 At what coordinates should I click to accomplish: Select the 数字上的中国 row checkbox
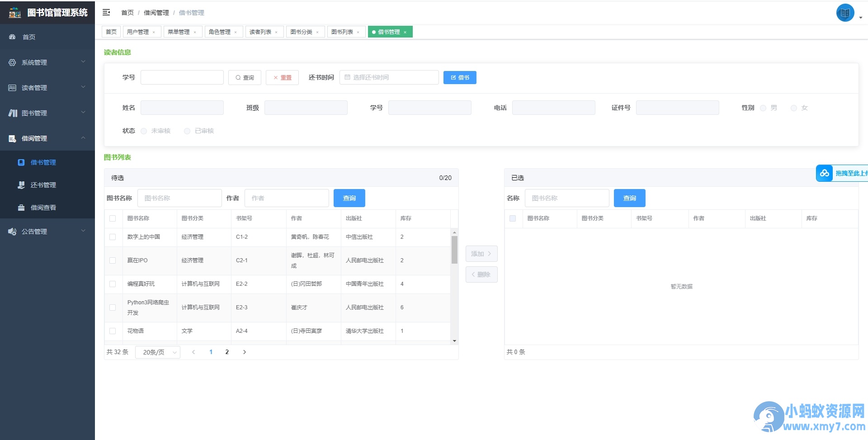click(x=113, y=237)
